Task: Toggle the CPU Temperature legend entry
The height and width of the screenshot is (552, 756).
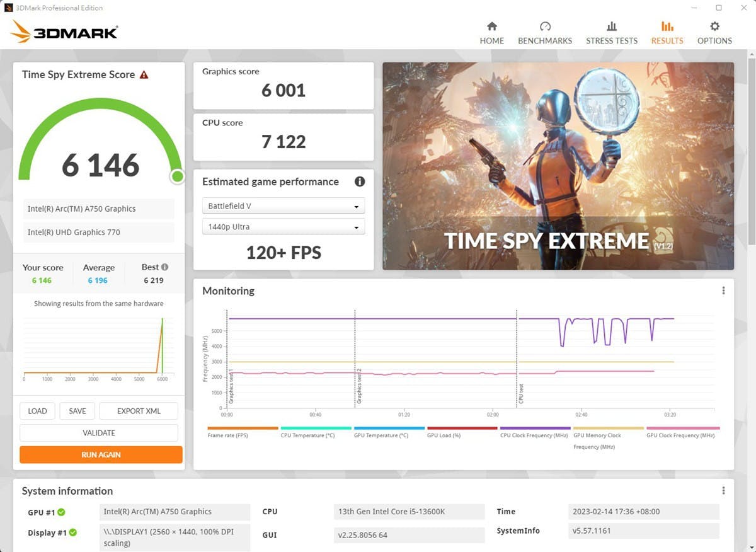Action: click(316, 432)
